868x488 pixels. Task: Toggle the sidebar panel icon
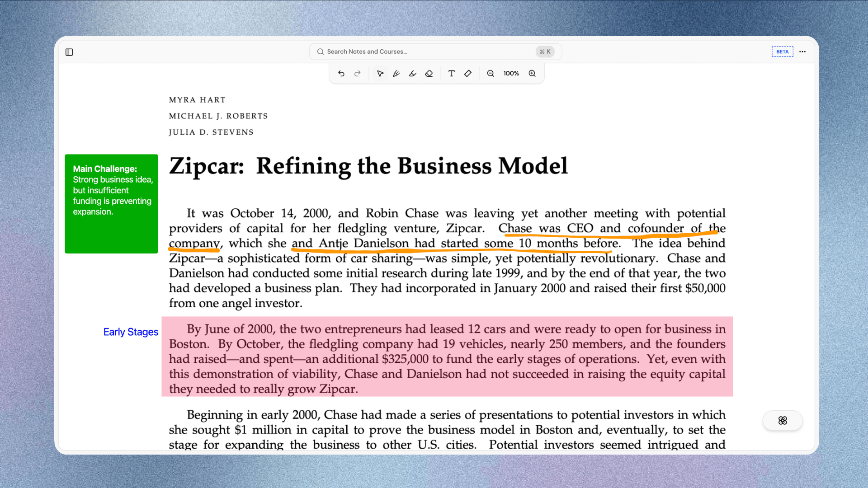click(x=69, y=52)
